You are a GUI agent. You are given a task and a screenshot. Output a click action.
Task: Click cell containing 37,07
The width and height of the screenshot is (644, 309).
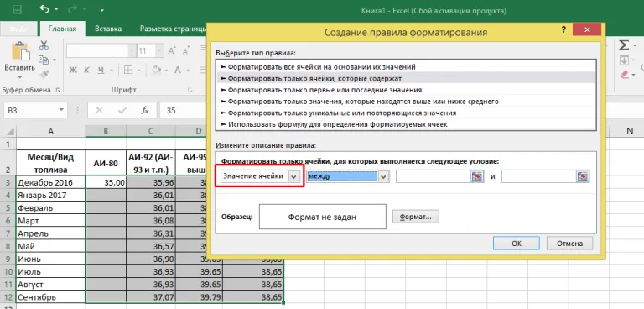151,297
